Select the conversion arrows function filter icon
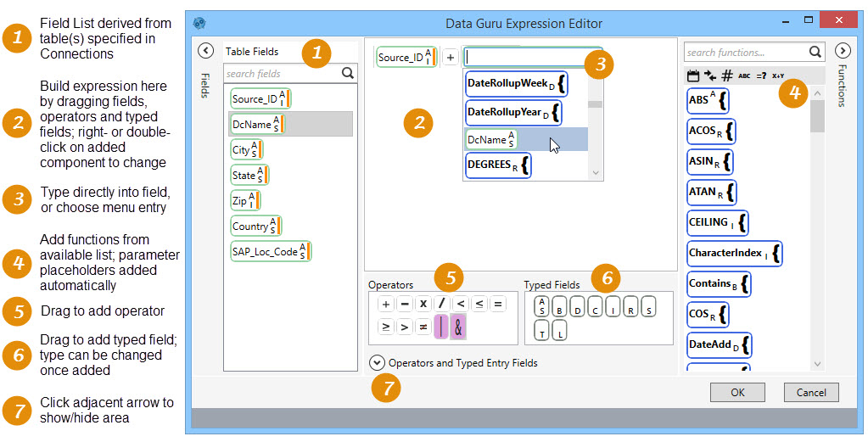Screen dimensions: 868x442 coord(710,76)
